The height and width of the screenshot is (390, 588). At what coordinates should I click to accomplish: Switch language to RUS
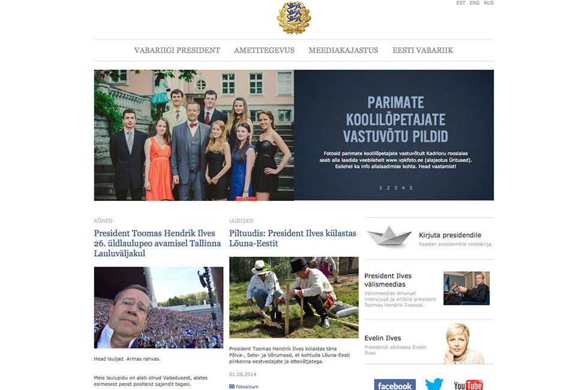488,3
